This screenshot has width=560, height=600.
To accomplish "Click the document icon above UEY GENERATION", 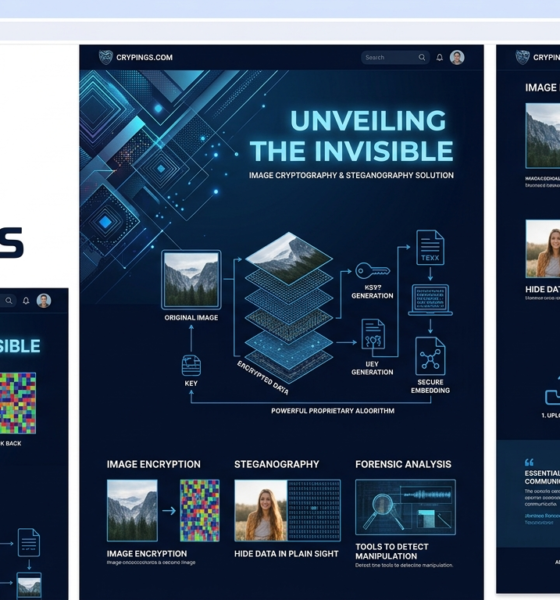I will click(x=373, y=334).
